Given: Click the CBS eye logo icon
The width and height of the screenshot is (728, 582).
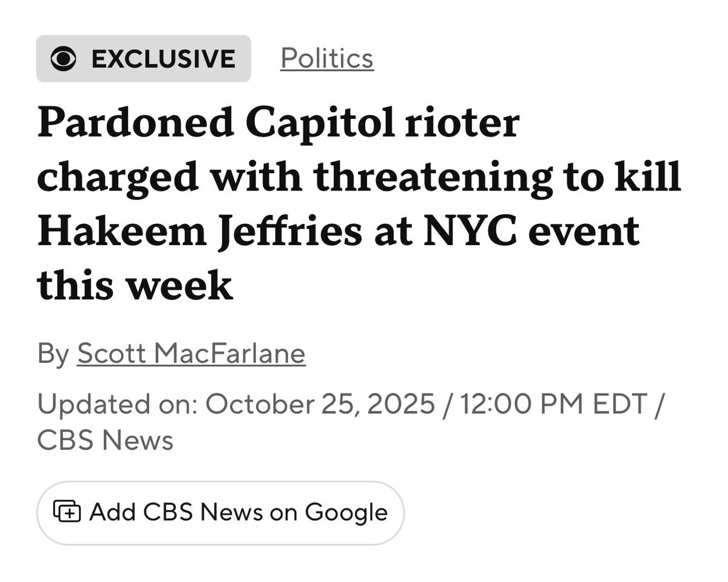Looking at the screenshot, I should (x=64, y=59).
